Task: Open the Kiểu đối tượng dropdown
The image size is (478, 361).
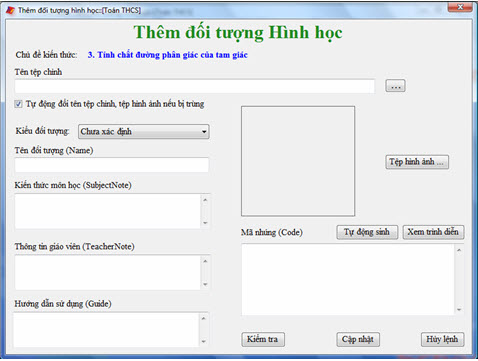Action: pos(144,132)
